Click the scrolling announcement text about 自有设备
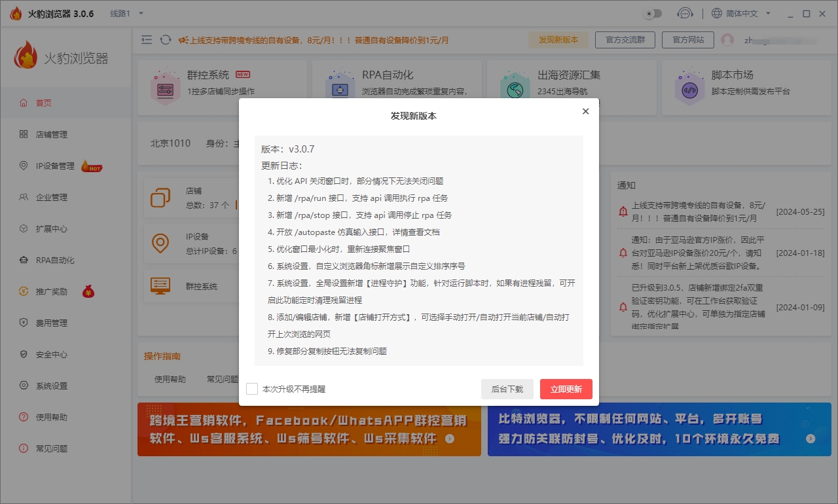Screen dimensions: 838x504 pos(319,40)
